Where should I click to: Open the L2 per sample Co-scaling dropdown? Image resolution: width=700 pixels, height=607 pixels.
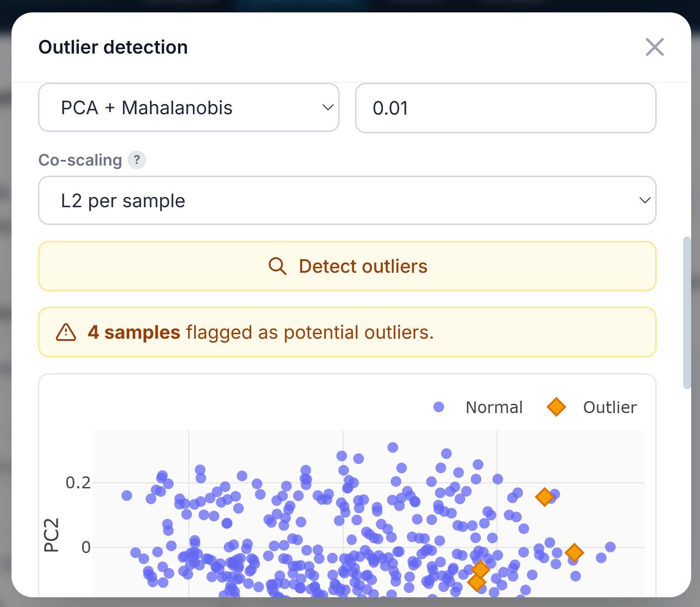click(347, 201)
